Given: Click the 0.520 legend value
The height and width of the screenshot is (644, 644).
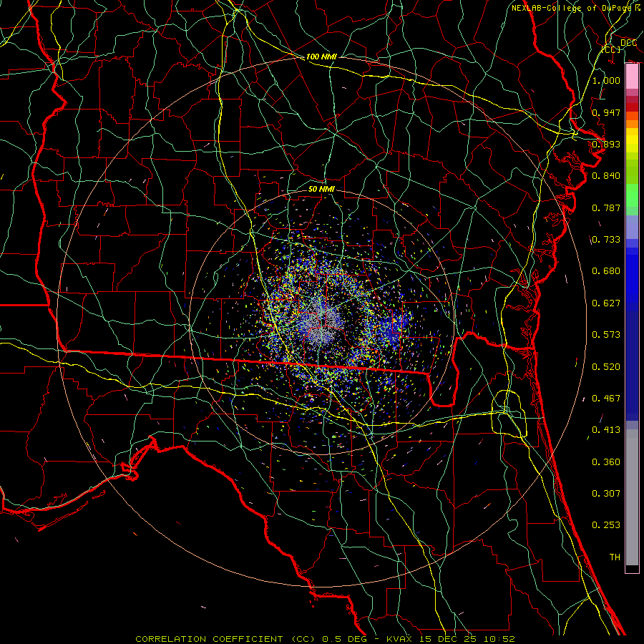Looking at the screenshot, I should coord(606,367).
